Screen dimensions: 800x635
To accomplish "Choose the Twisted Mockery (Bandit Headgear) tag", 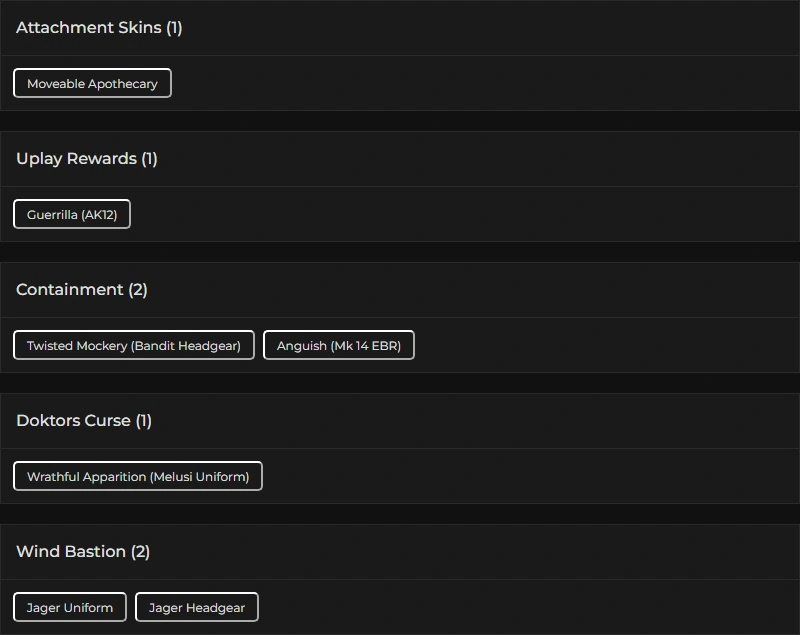I will click(134, 346).
